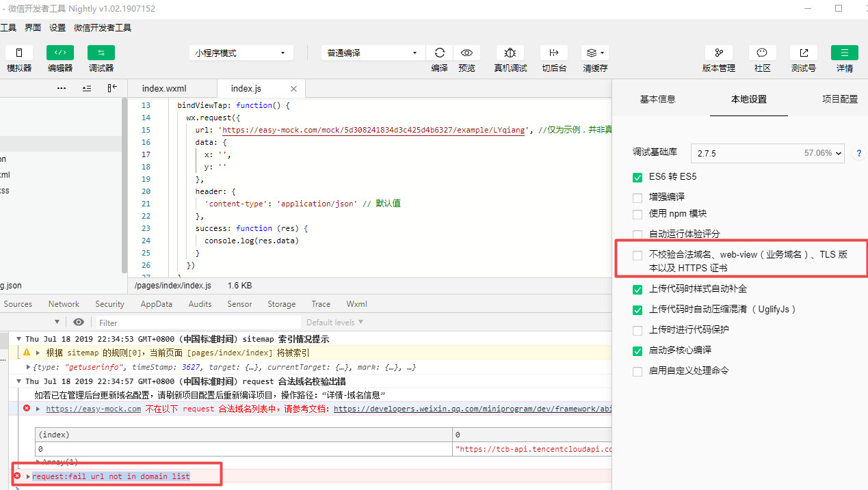Image resolution: width=868 pixels, height=490 pixels.
Task: Switch to the 基本信息 tab
Action: 657,99
